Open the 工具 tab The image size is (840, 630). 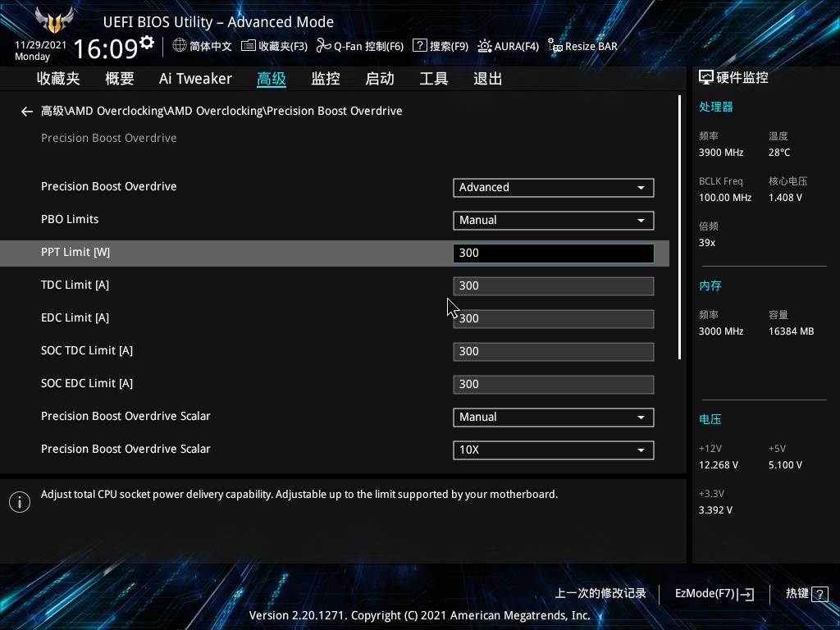[x=434, y=79]
